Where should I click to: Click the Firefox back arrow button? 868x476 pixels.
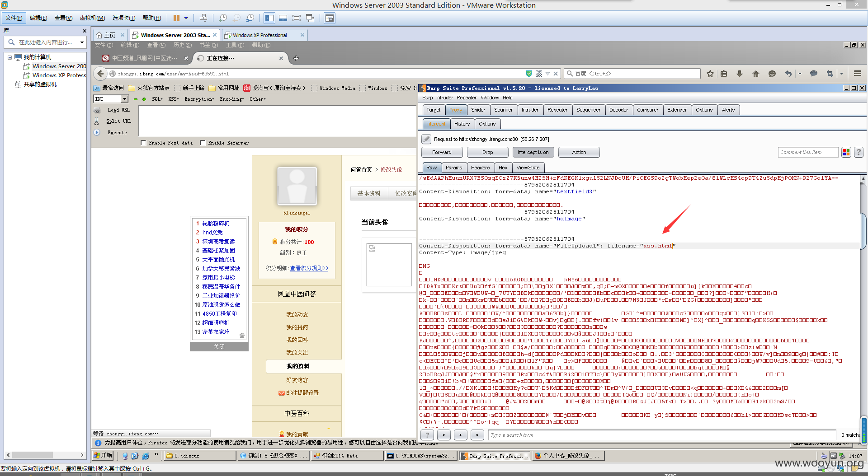pyautogui.click(x=100, y=74)
